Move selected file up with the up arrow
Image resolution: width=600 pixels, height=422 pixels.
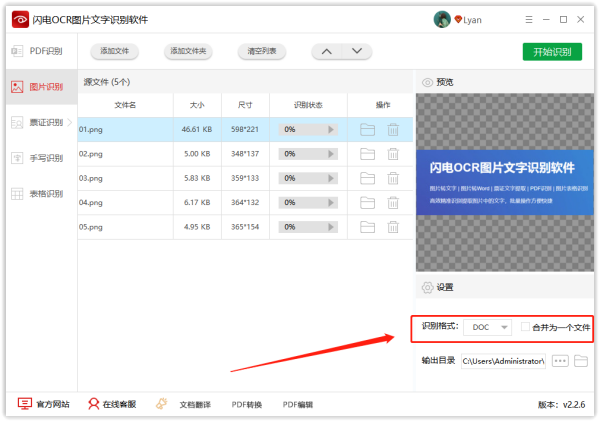click(327, 51)
